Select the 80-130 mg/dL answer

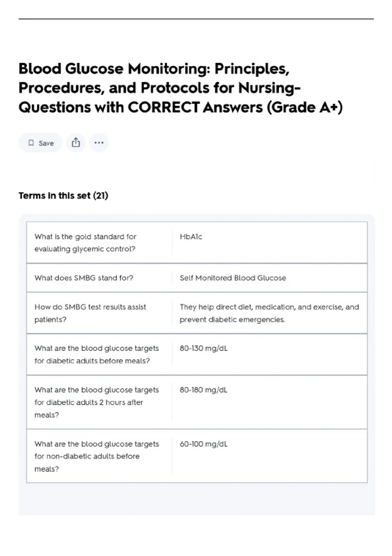(x=204, y=348)
